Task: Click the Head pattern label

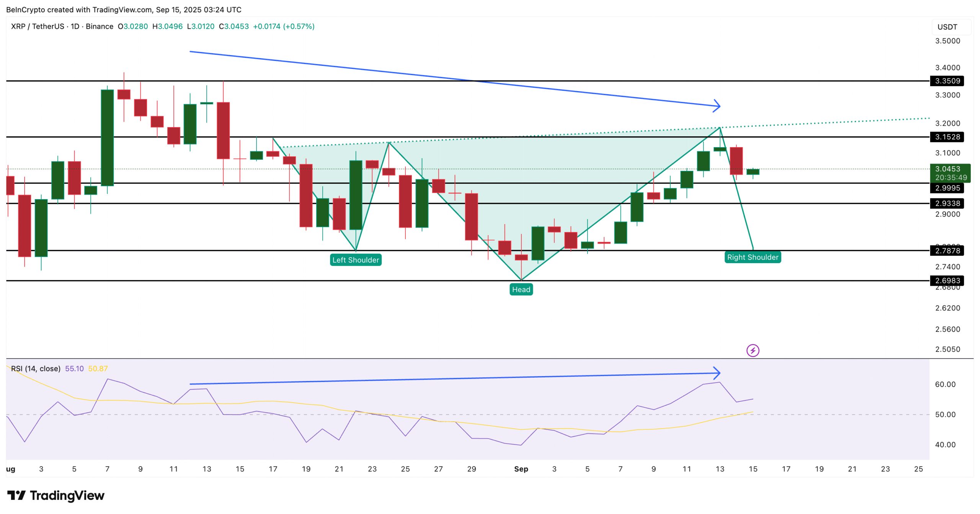Action: [522, 290]
